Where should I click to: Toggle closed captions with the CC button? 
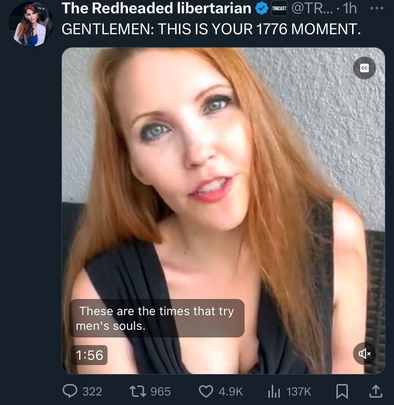[364, 68]
